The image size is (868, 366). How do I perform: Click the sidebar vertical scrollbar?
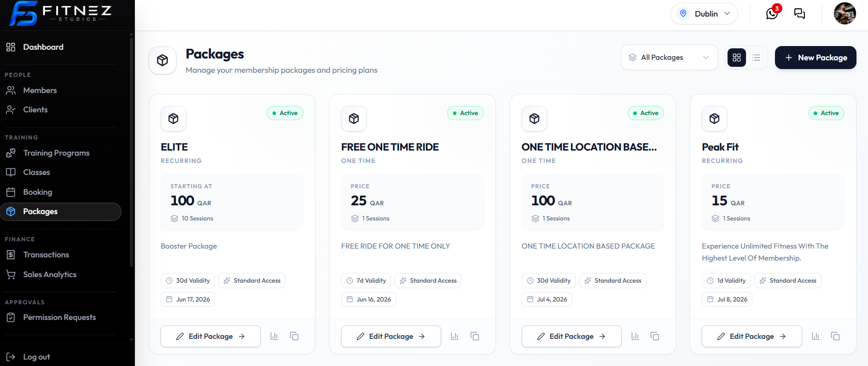(132, 152)
